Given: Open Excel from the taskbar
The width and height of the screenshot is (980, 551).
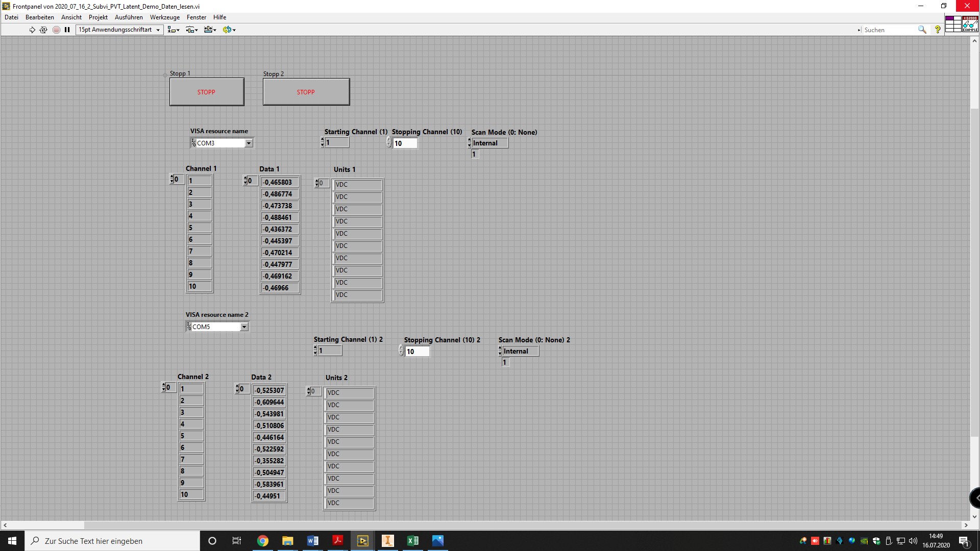Looking at the screenshot, I should (413, 541).
